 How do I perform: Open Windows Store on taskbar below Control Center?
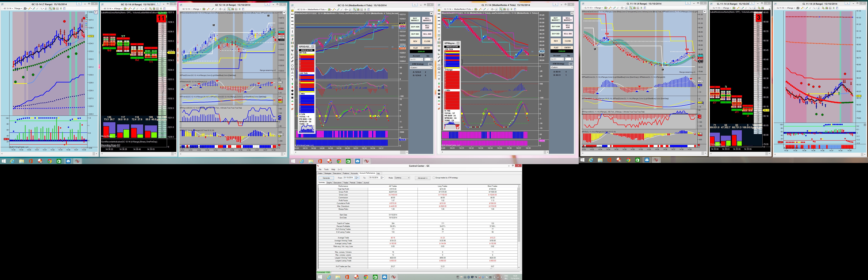pos(375,277)
